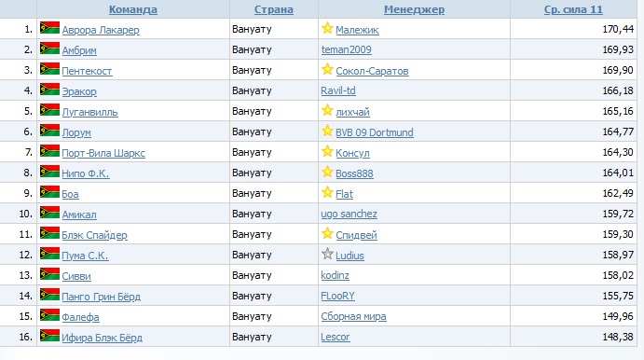Viewport: 644px width, 360px height.
Task: Click the flag icon beside Пума С.К.
Action: pyautogui.click(x=49, y=254)
